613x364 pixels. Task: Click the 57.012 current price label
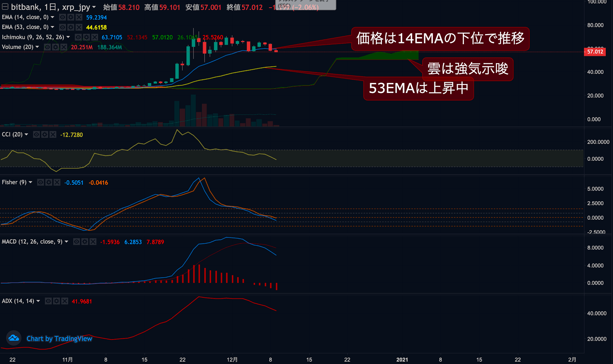595,52
